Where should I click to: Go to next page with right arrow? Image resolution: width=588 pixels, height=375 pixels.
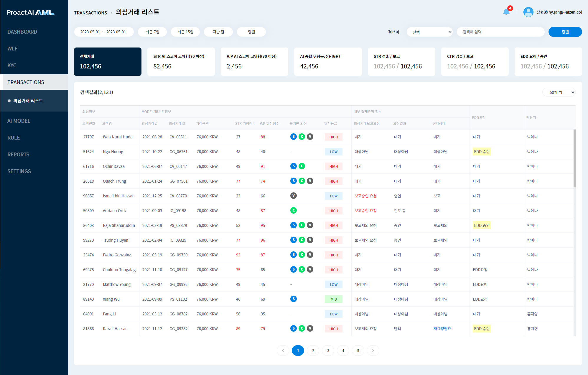click(x=373, y=351)
